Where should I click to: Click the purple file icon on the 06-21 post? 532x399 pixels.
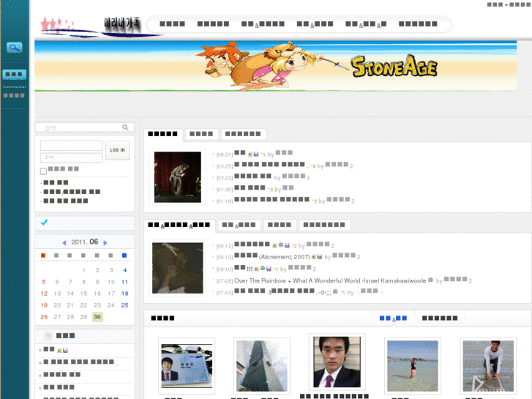pyautogui.click(x=256, y=154)
